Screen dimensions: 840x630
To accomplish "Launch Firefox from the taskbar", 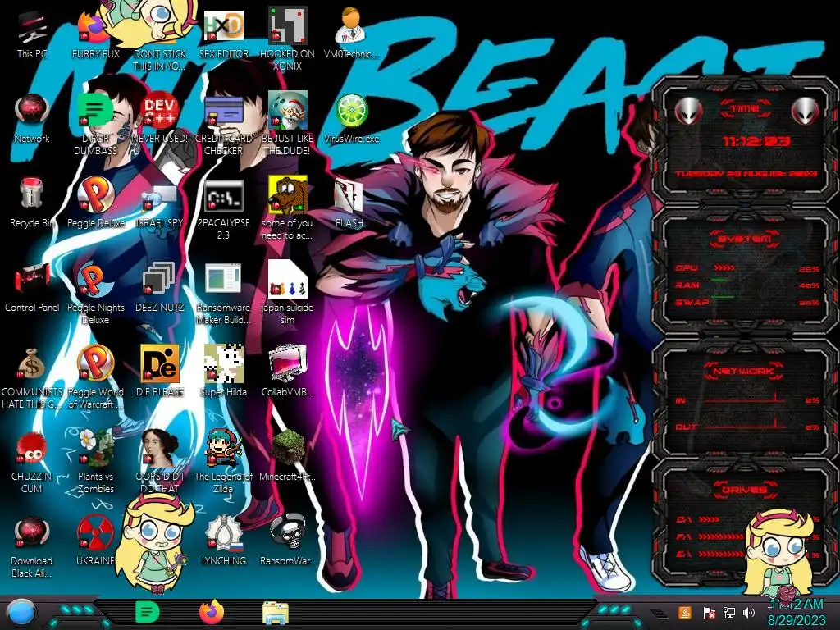I will pos(212,612).
